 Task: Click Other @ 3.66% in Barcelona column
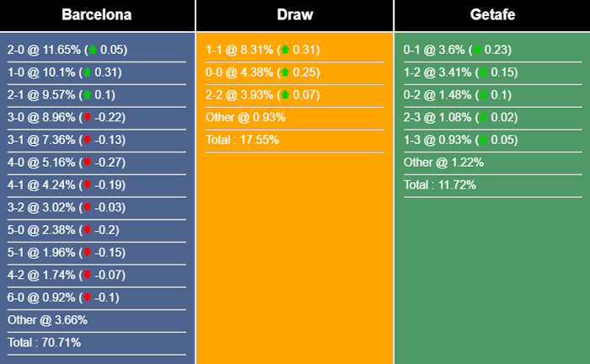click(x=47, y=320)
